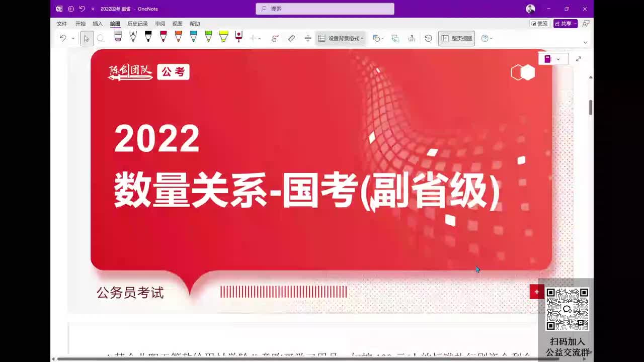The height and width of the screenshot is (362, 644).
Task: Select the dark red thick marker pen
Action: (x=238, y=36)
